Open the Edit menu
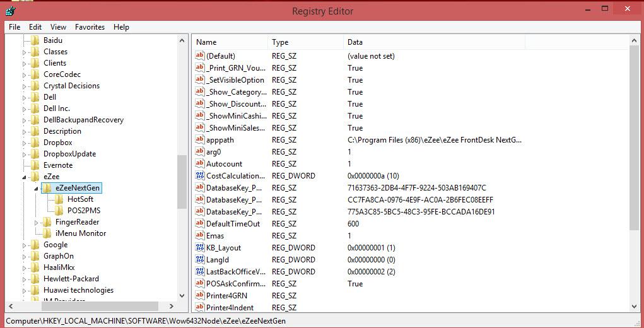This screenshot has width=644, height=328. pos(35,27)
